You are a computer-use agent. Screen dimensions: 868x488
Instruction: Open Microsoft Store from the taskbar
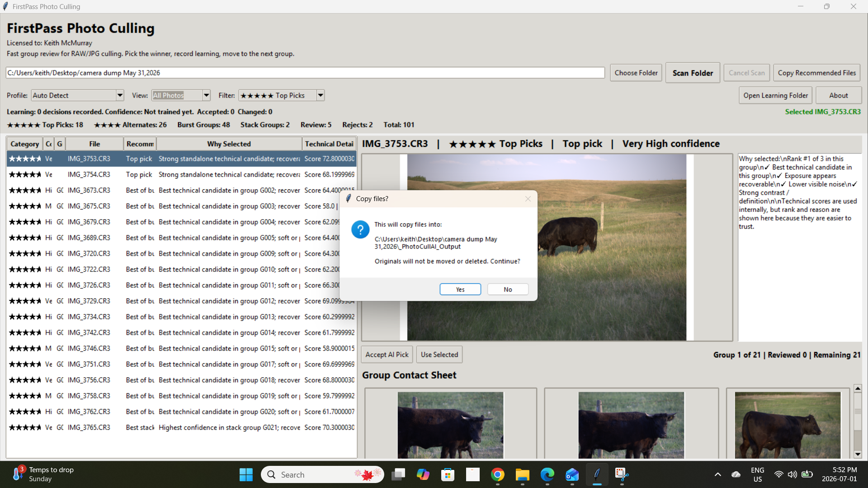pyautogui.click(x=448, y=475)
